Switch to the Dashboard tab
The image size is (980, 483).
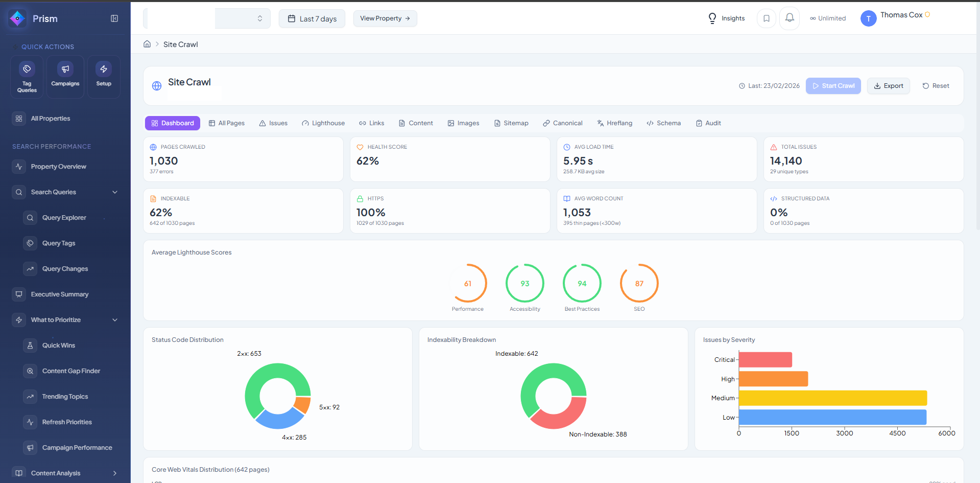tap(173, 123)
